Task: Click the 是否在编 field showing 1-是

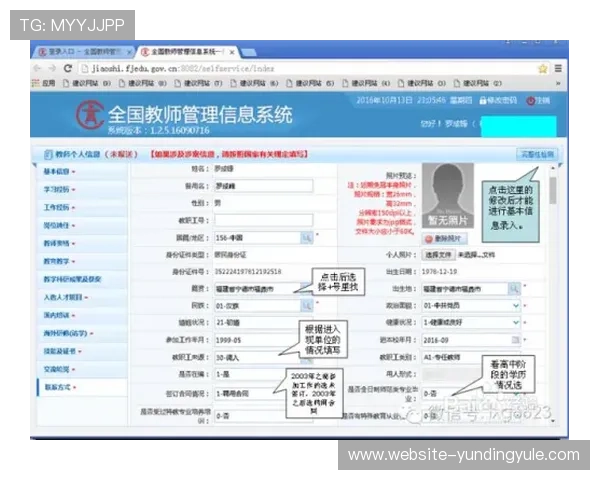Action: pos(250,374)
